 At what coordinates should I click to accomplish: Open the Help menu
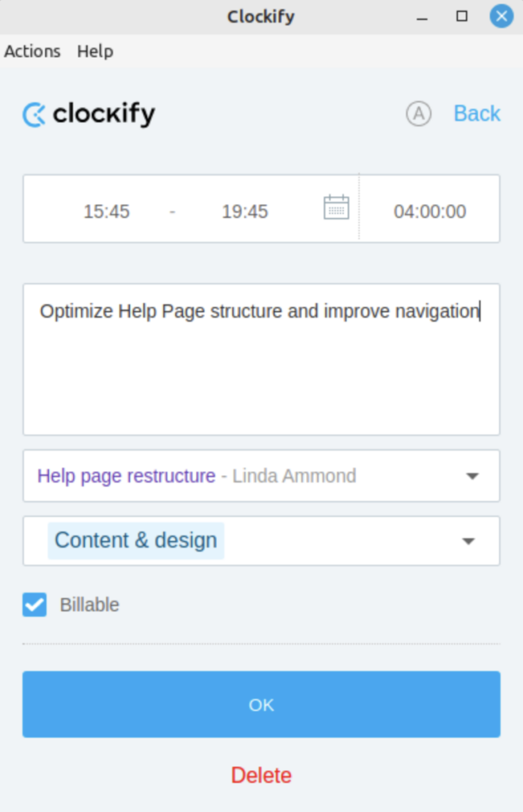(95, 52)
